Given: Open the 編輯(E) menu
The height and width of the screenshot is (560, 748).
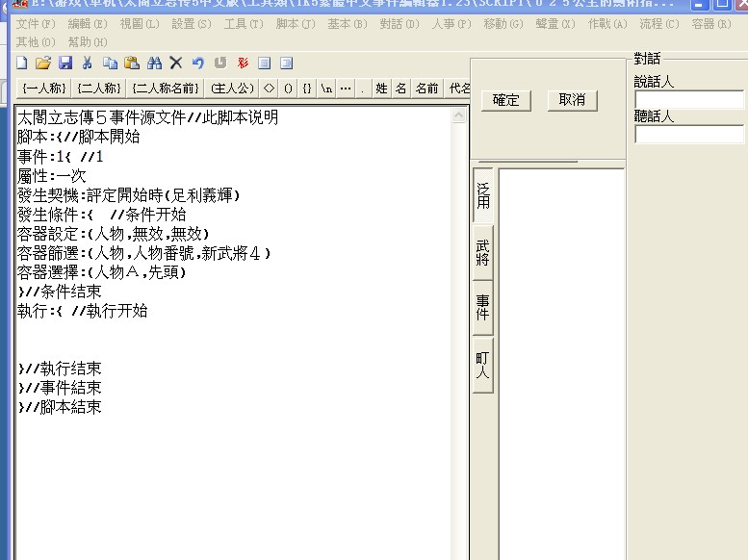Looking at the screenshot, I should coord(88,24).
